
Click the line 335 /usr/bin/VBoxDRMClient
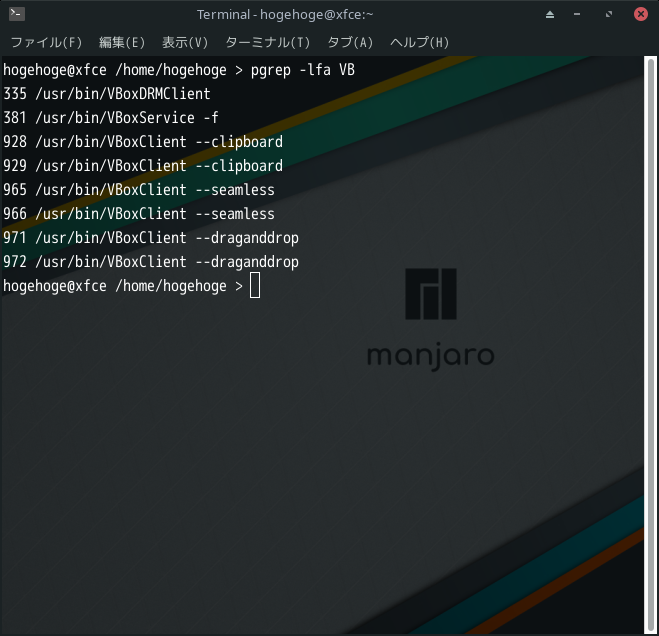(107, 94)
